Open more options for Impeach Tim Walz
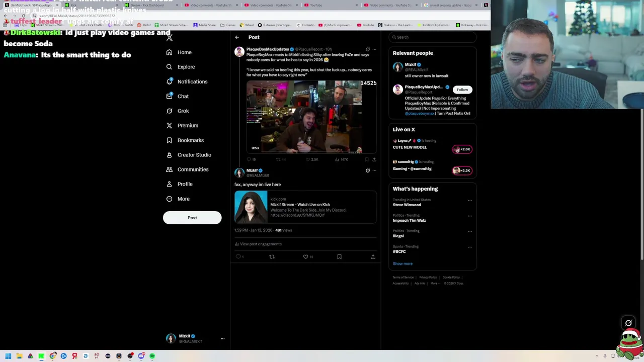The image size is (644, 362). 470,216
